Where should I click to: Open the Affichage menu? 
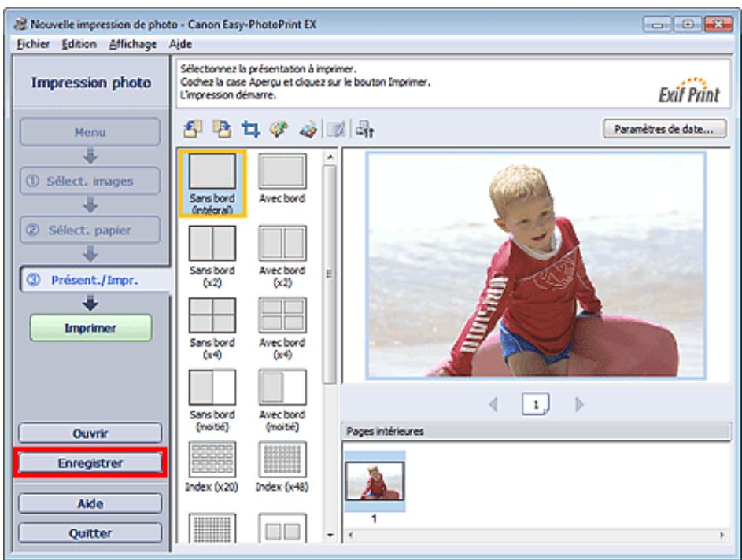click(132, 44)
